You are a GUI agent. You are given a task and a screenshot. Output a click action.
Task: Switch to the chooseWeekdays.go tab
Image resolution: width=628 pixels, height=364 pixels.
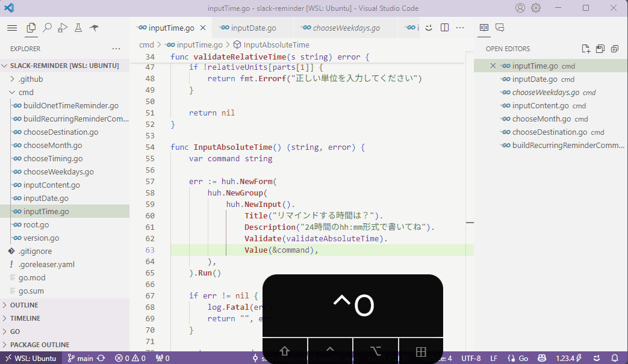click(346, 28)
